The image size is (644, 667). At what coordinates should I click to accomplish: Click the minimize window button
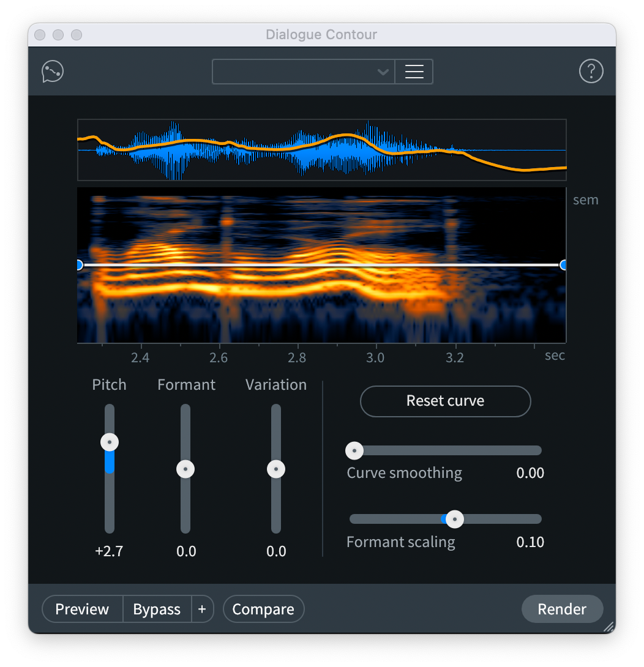pos(58,35)
